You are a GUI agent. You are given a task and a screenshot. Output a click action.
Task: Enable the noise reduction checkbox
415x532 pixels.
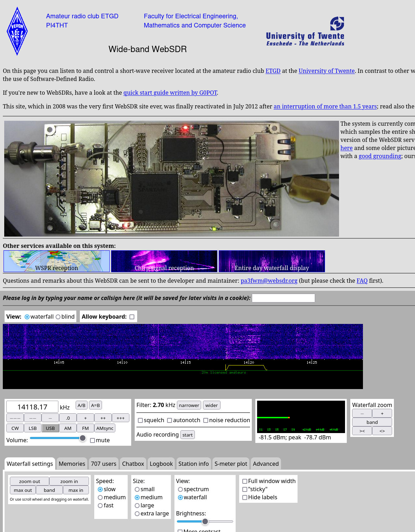[206, 420]
